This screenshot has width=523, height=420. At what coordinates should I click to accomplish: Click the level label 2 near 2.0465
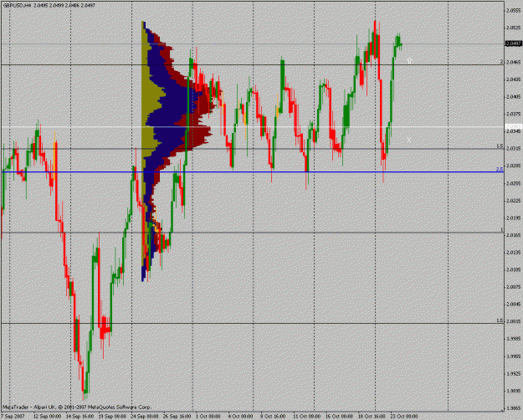tap(501, 62)
